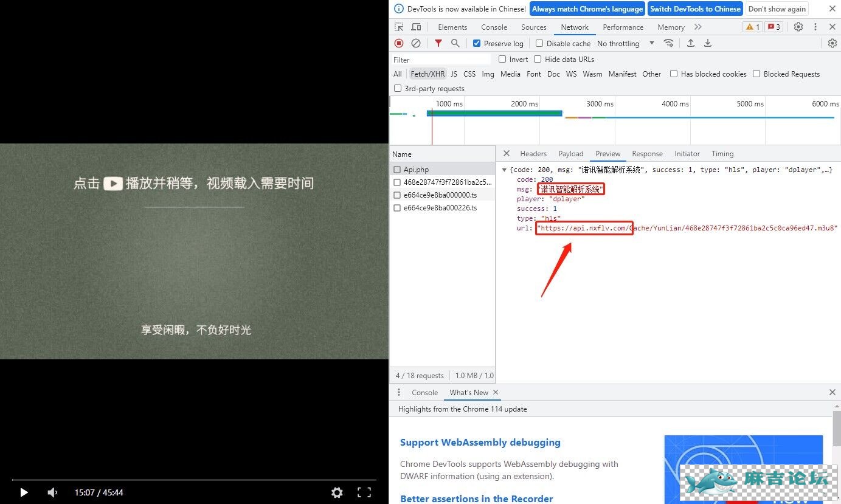Image resolution: width=841 pixels, height=504 pixels.
Task: Select the 468e28747f3f72861ba2c5... request row
Action: 442,182
